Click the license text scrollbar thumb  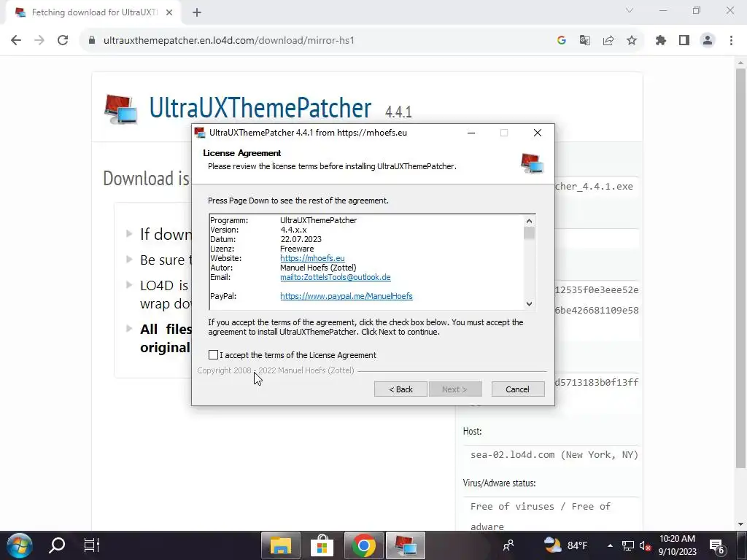(x=529, y=233)
